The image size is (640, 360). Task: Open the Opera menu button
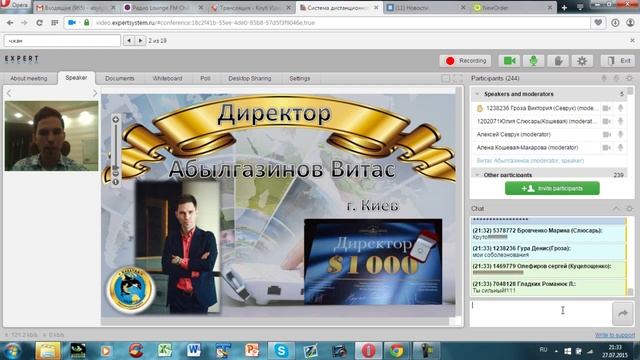16,5
